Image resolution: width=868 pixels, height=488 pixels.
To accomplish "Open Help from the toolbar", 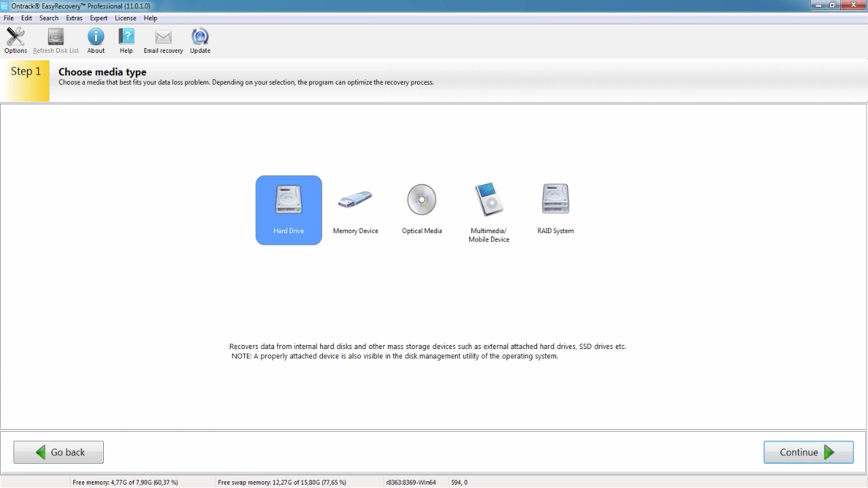I will pyautogui.click(x=126, y=41).
